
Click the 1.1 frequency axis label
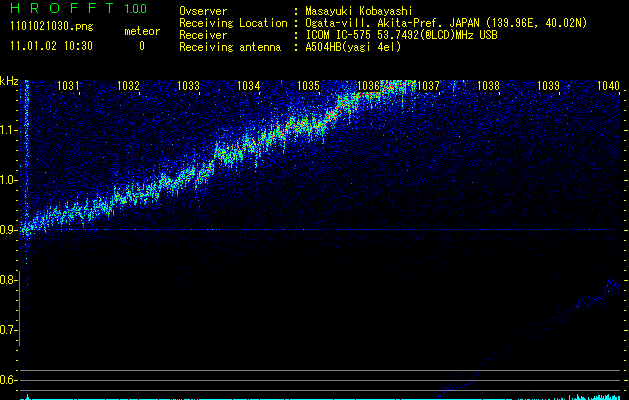8,130
